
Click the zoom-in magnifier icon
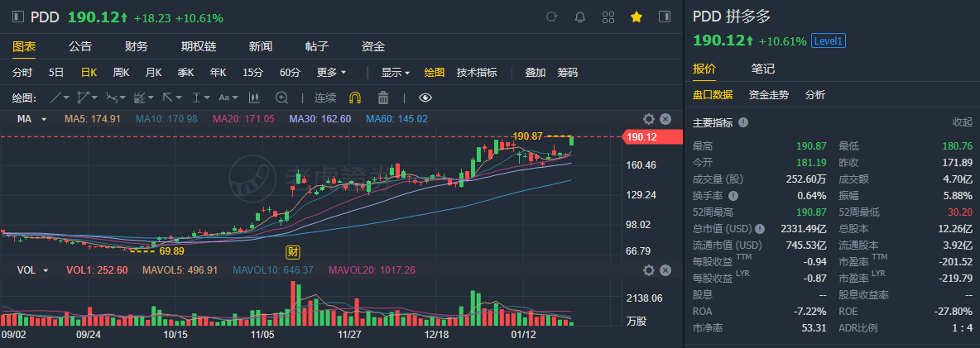282,98
